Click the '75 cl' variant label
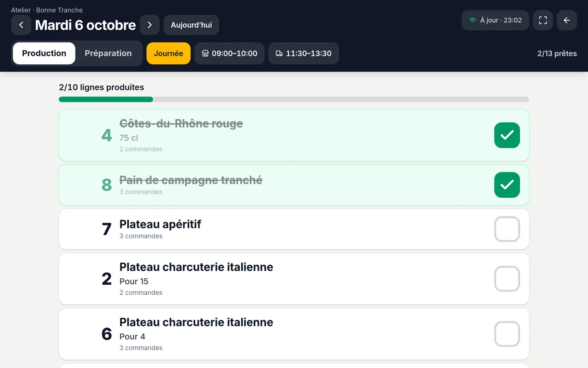The width and height of the screenshot is (588, 368). [x=129, y=138]
